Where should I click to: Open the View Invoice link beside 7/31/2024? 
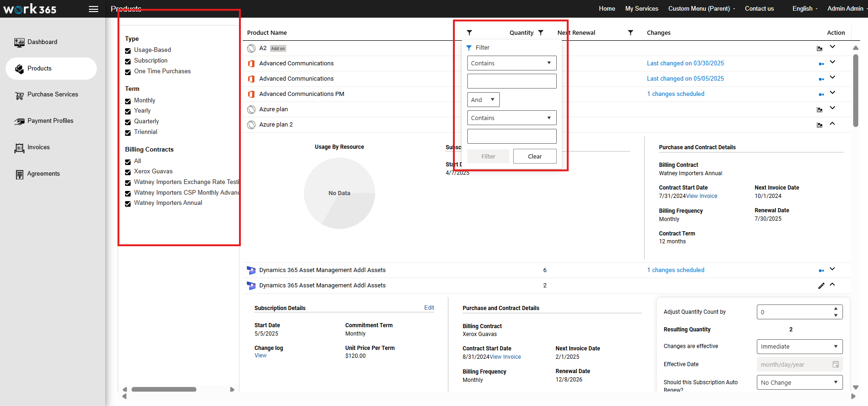702,196
